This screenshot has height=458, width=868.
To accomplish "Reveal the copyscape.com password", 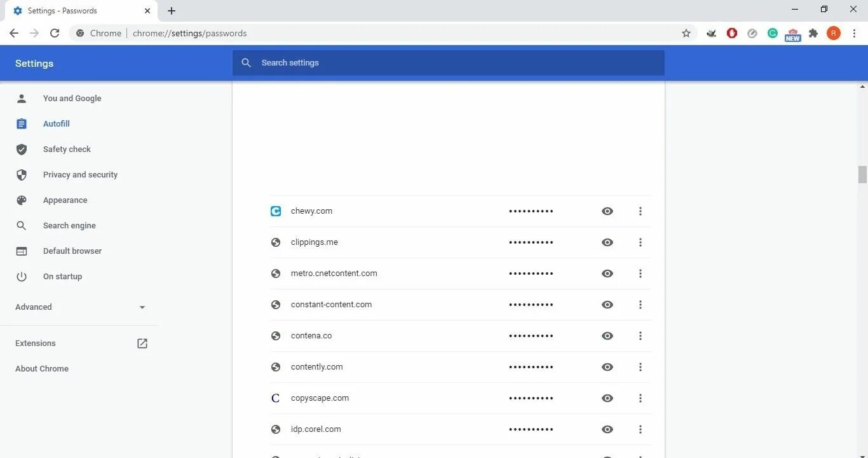I will (x=607, y=398).
